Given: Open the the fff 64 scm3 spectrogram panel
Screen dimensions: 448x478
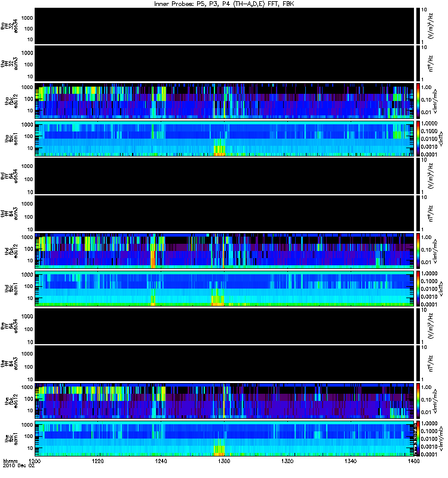Looking at the screenshot, I should click(225, 363).
